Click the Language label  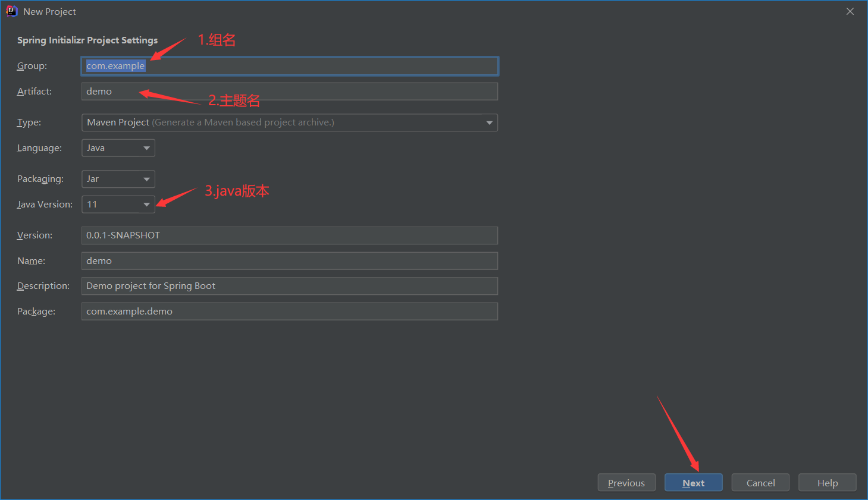pyautogui.click(x=39, y=148)
